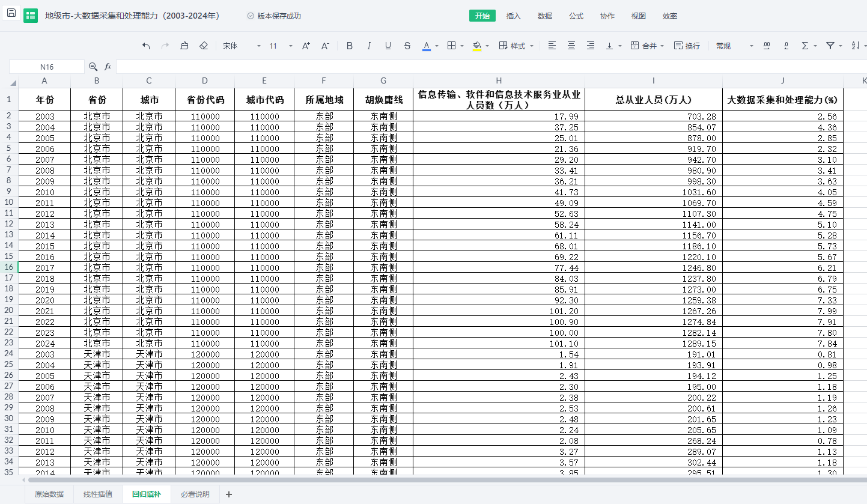Increase decimal places

[x=767, y=46]
